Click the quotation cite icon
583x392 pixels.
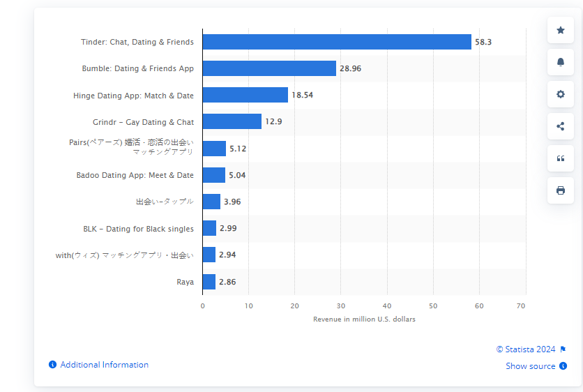560,158
